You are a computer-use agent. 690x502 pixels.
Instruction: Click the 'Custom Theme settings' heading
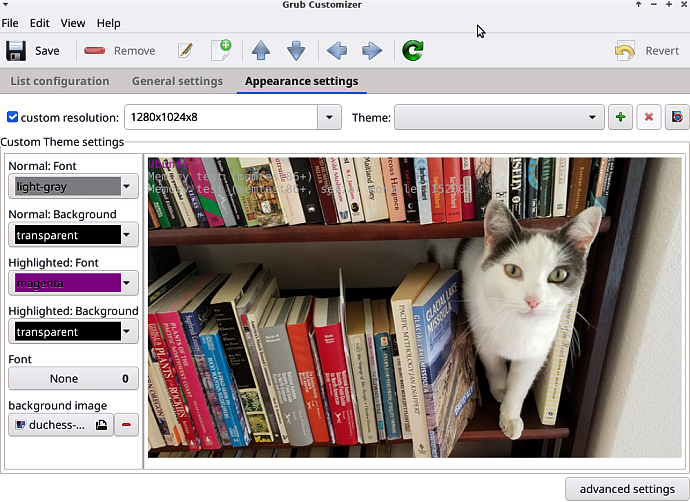point(62,142)
